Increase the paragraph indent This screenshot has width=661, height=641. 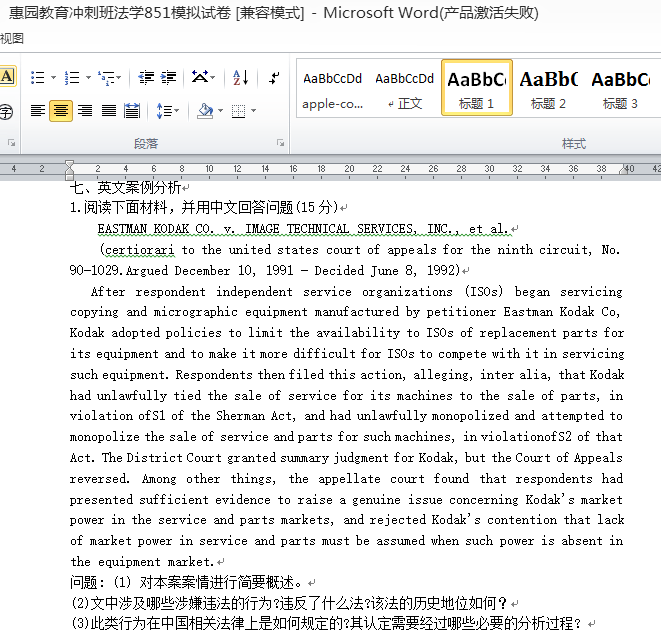[x=168, y=78]
